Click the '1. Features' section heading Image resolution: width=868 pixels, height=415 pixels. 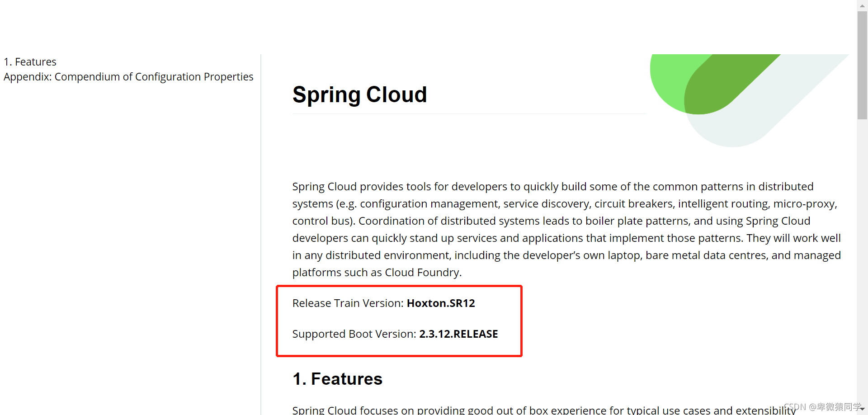(337, 379)
